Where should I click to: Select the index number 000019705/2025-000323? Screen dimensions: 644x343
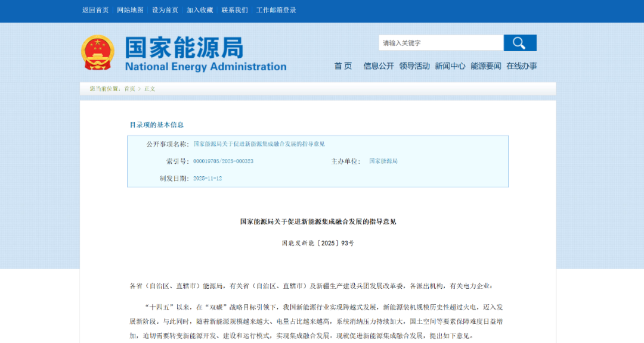(223, 161)
